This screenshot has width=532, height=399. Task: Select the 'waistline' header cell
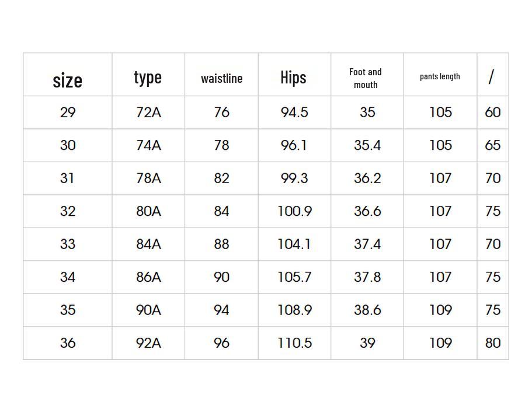pyautogui.click(x=221, y=78)
